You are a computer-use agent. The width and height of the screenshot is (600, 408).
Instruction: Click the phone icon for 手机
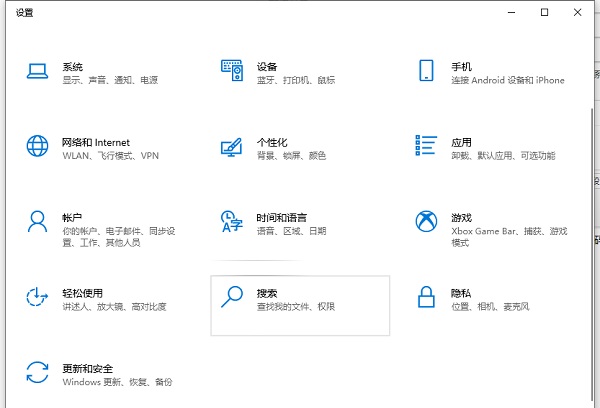(427, 71)
